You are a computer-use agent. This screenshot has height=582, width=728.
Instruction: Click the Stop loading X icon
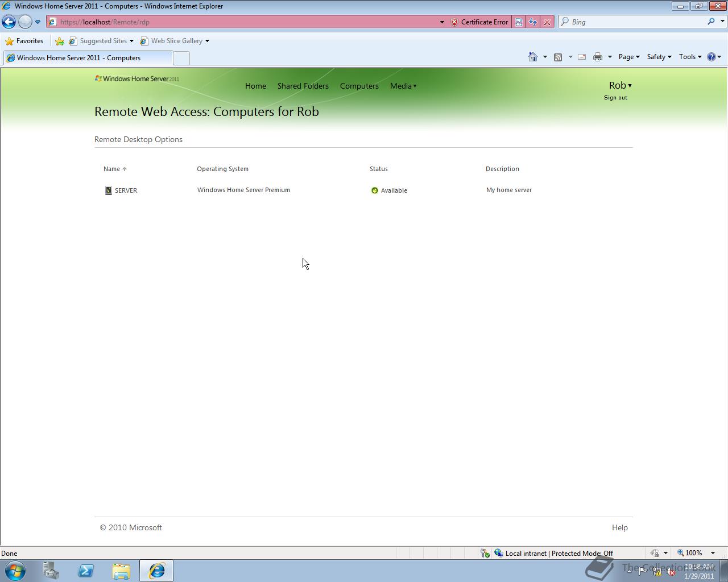pyautogui.click(x=547, y=22)
